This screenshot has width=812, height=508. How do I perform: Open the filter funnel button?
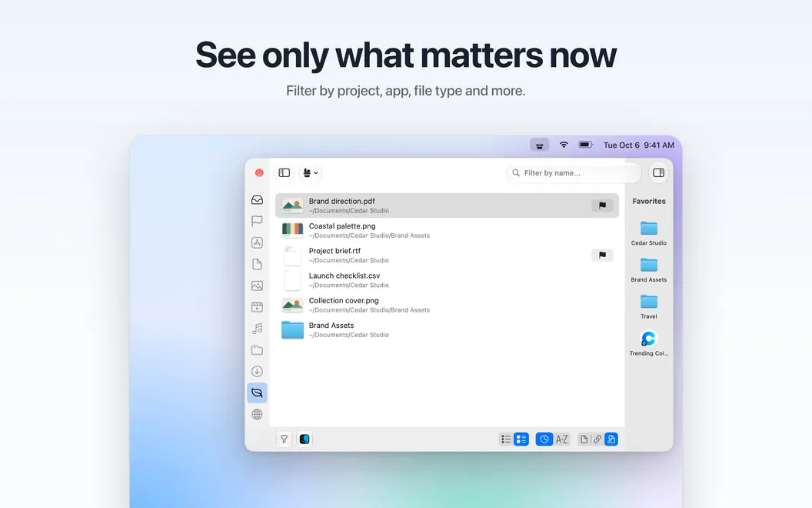coord(285,439)
